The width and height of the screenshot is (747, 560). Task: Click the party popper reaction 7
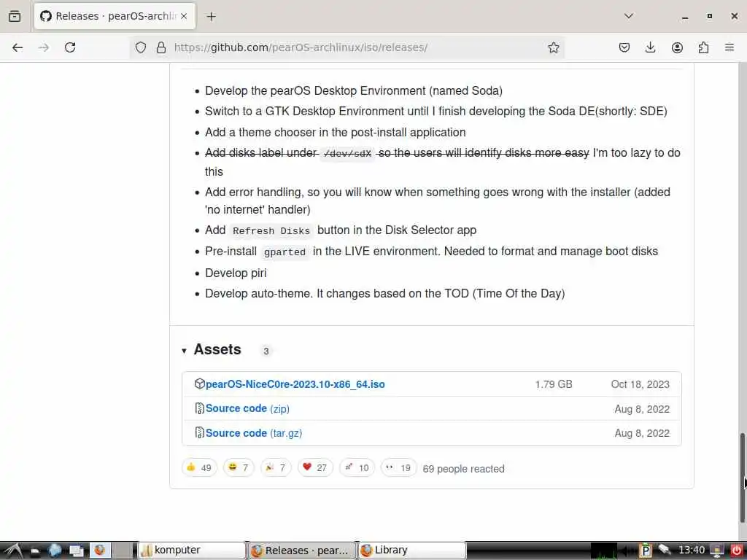point(276,467)
